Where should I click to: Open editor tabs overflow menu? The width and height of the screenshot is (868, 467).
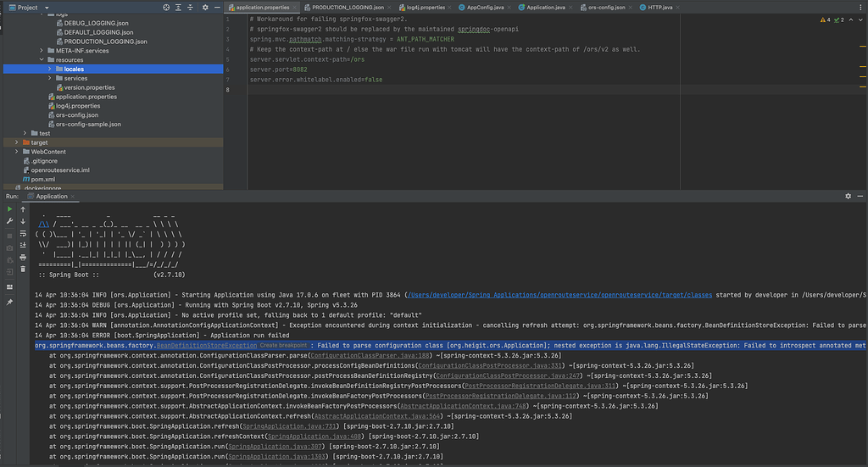[860, 8]
